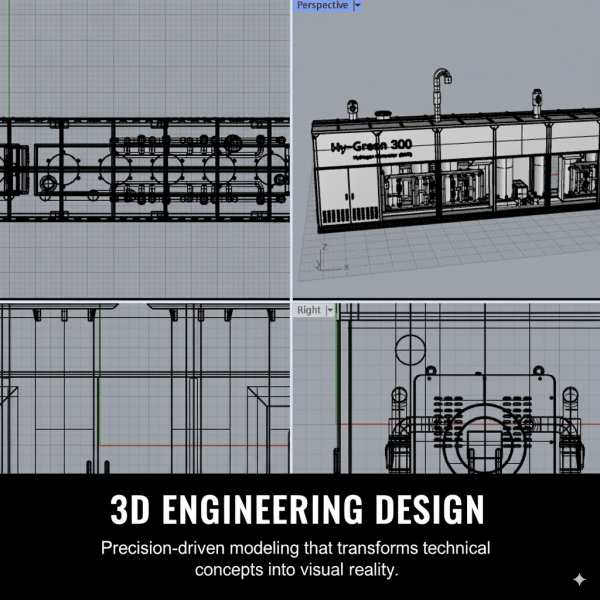Open the Perspective viewport dropdown arrow
Viewport: 600px width, 600px height.
pyautogui.click(x=358, y=6)
